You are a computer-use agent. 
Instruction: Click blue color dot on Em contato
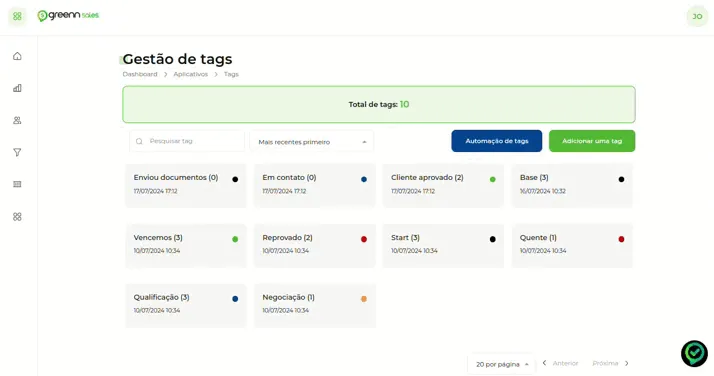point(364,179)
